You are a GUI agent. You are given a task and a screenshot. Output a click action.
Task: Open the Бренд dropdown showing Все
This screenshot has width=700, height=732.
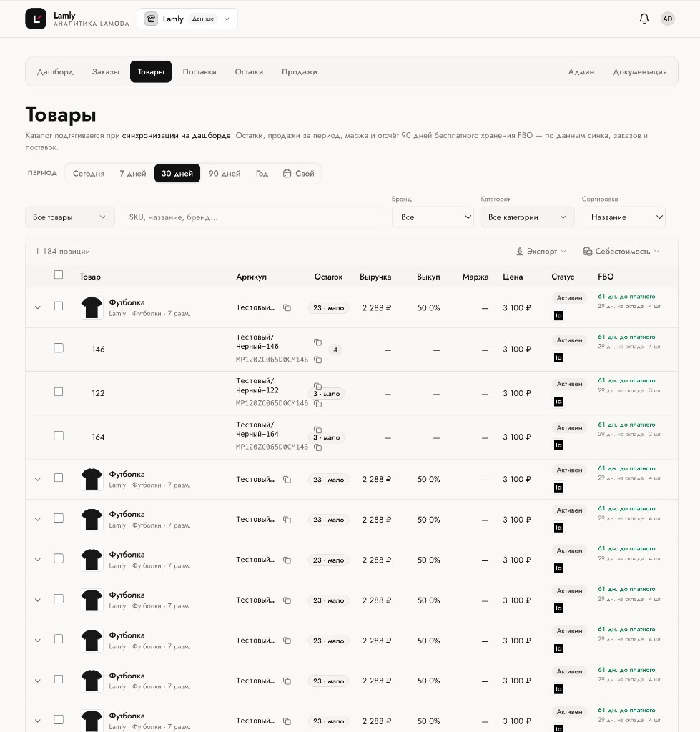tap(433, 217)
